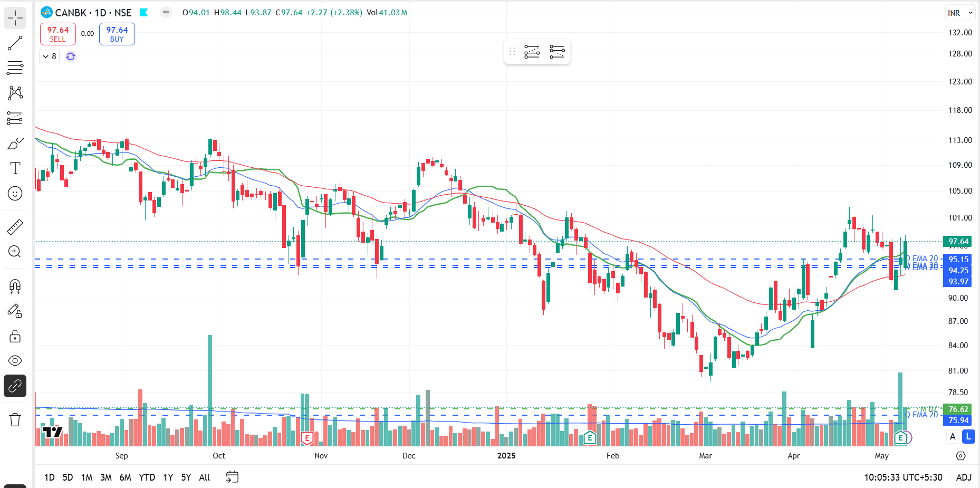The width and height of the screenshot is (980, 488).
Task: Open the go to date calendar icon
Action: click(232, 477)
